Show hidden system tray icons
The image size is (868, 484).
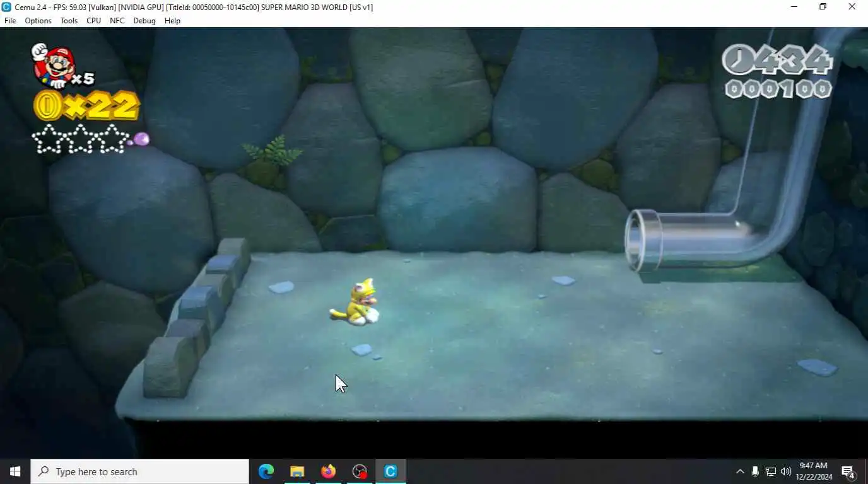(x=740, y=471)
